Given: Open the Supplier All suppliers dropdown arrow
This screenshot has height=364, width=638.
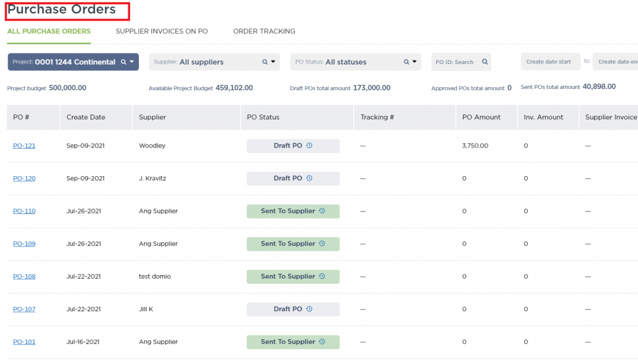Looking at the screenshot, I should pyautogui.click(x=274, y=62).
